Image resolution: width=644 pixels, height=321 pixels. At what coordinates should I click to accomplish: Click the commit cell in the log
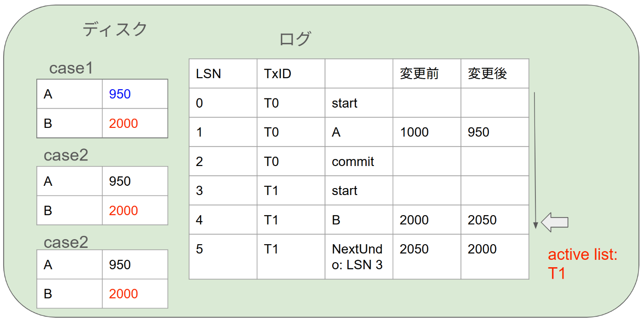353,161
